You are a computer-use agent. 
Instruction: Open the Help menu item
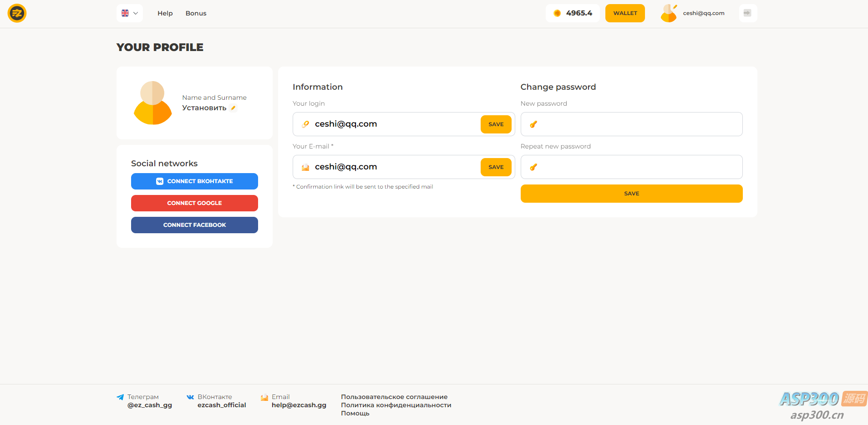[x=165, y=13]
